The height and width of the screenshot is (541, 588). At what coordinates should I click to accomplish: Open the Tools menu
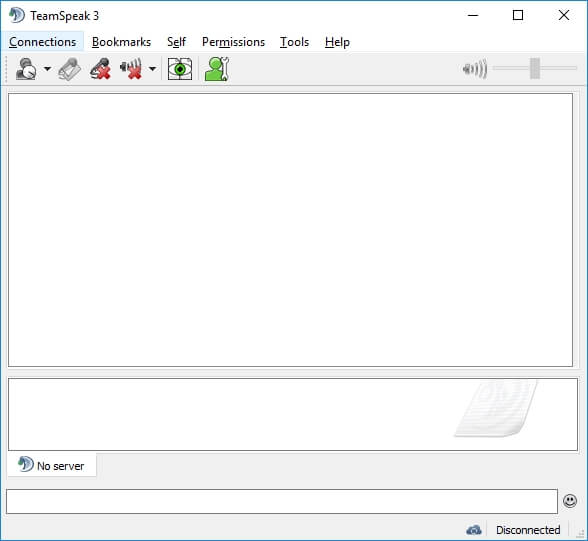tap(294, 42)
